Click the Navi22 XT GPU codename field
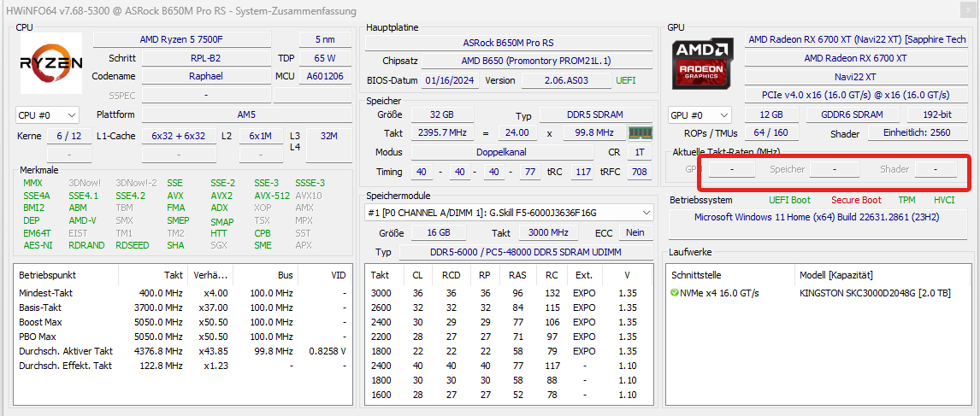This screenshot has height=416, width=980. pyautogui.click(x=856, y=77)
